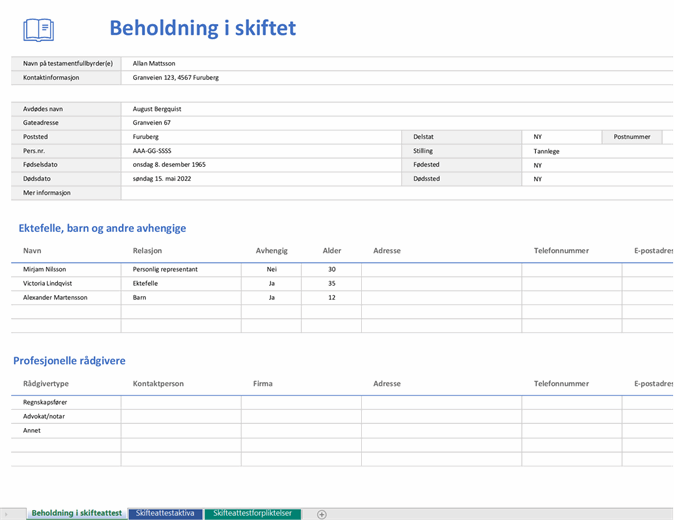This screenshot has height=520, width=675.
Task: Click the Telefonnummer header in dependents table
Action: click(x=561, y=251)
